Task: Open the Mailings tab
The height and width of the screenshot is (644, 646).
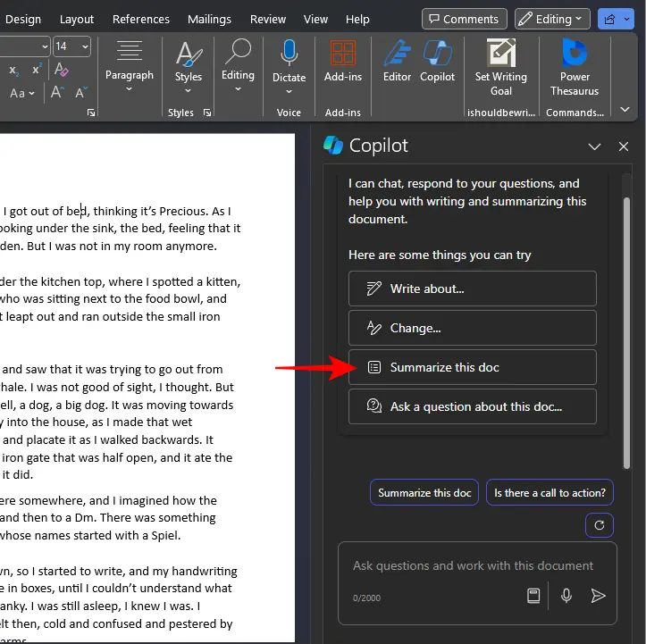Action: click(x=210, y=19)
